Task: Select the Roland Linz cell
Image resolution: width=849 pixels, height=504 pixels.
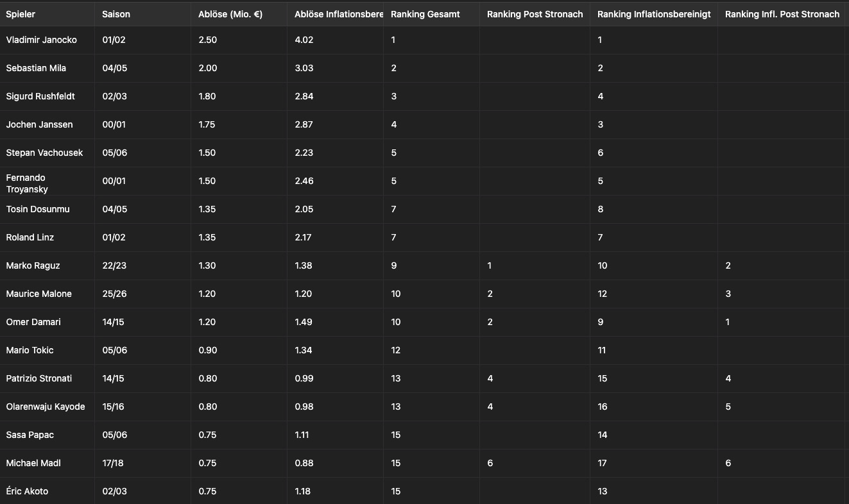Action: click(x=47, y=237)
